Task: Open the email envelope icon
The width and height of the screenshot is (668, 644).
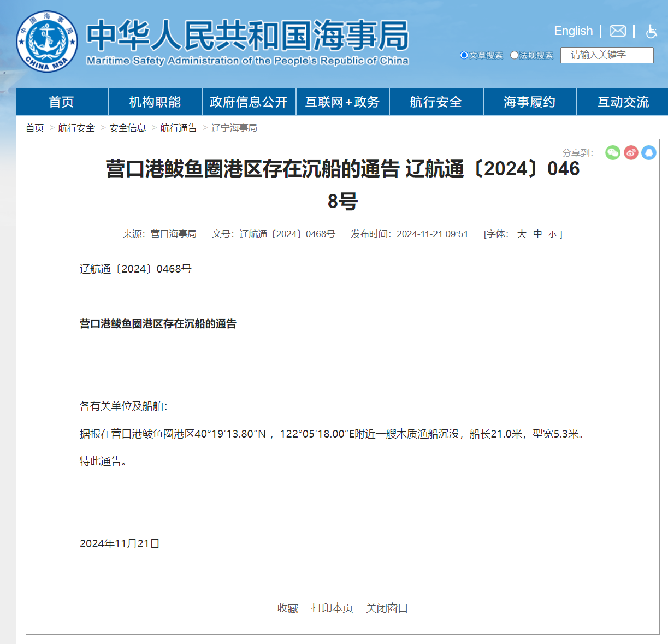Action: (x=617, y=31)
